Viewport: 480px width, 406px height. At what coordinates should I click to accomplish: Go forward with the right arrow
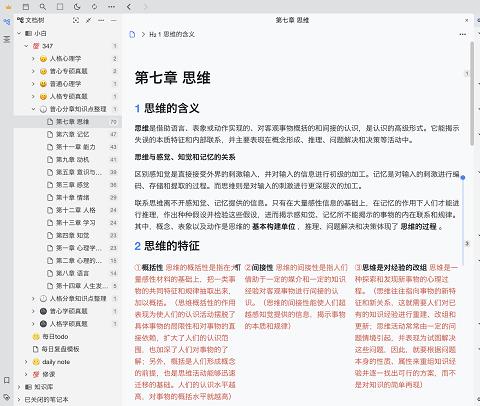point(146,7)
